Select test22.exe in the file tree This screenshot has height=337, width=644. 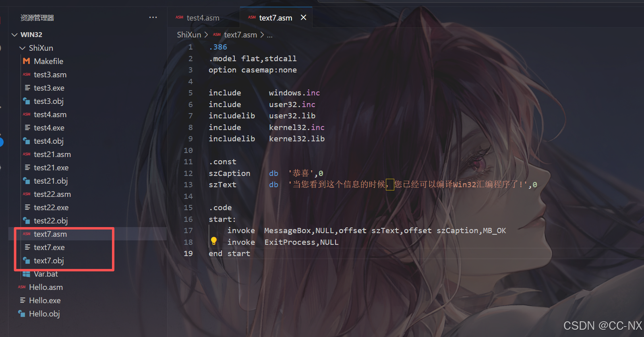(x=51, y=207)
